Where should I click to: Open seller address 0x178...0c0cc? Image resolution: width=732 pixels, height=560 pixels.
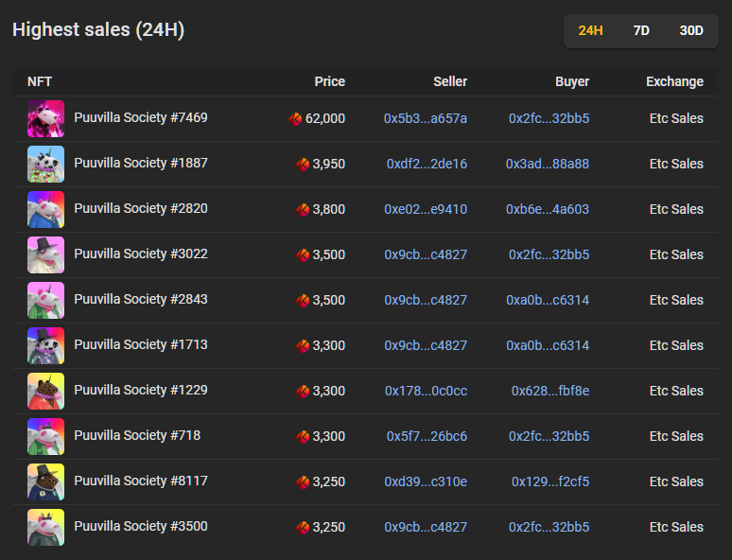426,391
